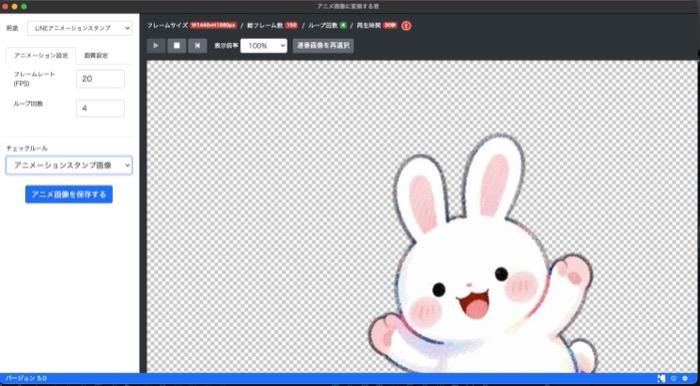Open the 用途 dropdown showing LINEアニメーションスタンプ
This screenshot has height=386, width=700.
(x=80, y=28)
